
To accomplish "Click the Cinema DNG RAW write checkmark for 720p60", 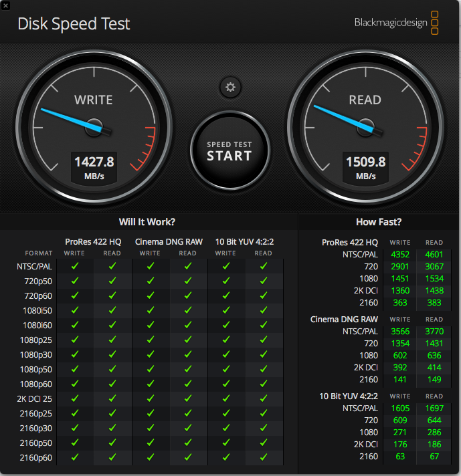I will tap(151, 295).
